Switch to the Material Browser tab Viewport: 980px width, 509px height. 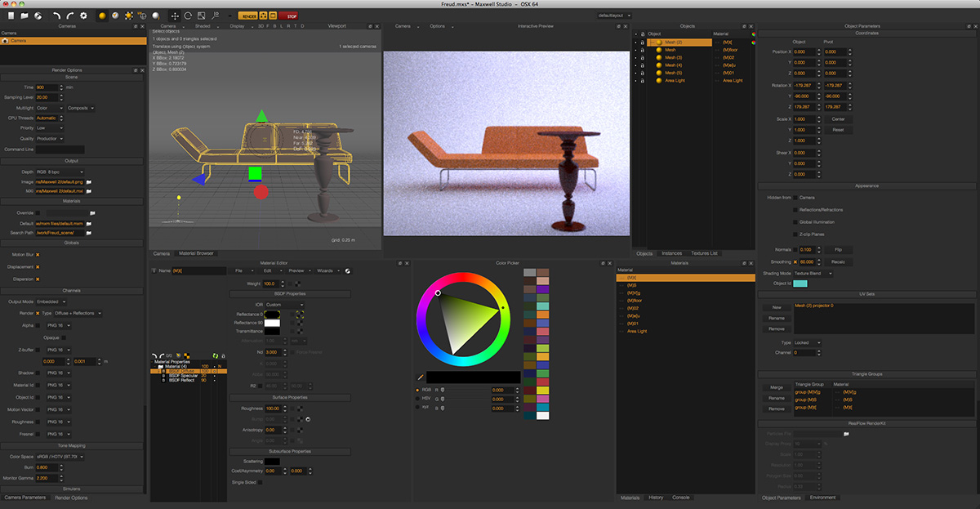point(196,253)
